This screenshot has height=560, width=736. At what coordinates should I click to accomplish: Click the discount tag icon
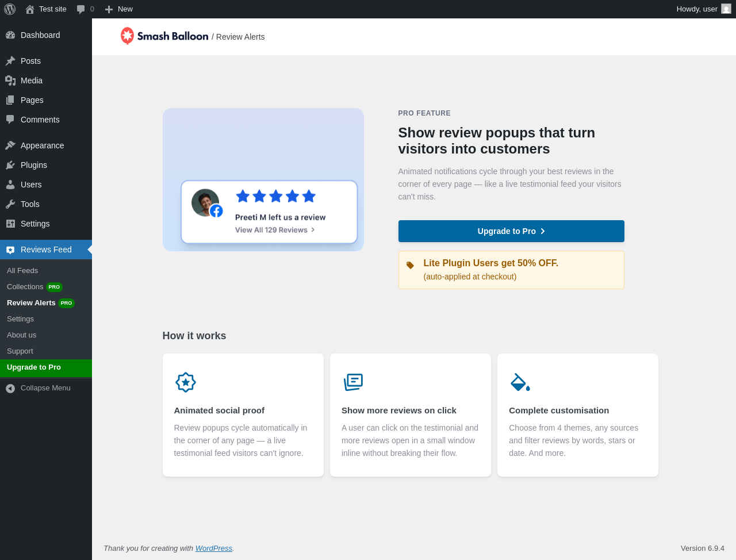(x=410, y=265)
